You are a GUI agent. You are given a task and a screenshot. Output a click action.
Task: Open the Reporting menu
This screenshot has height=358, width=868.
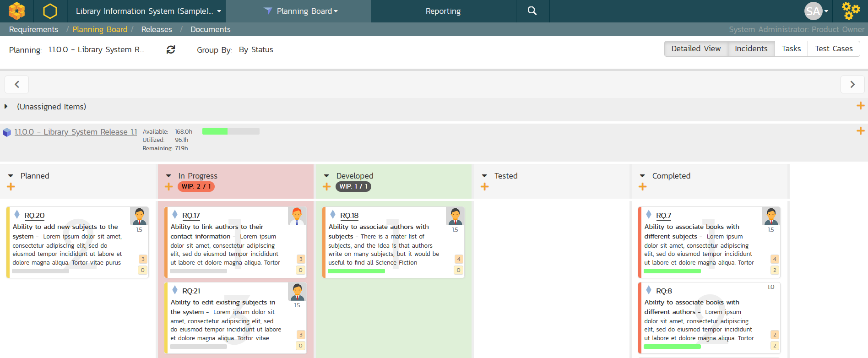(443, 11)
